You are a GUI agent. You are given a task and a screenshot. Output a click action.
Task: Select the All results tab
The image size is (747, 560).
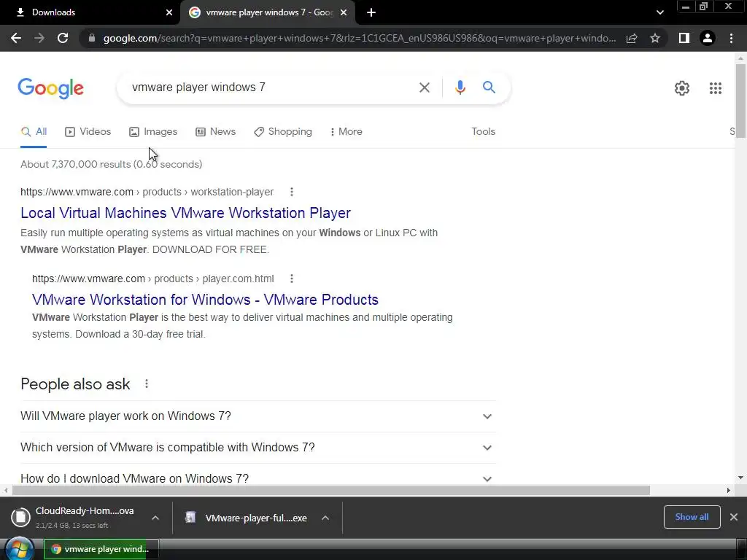[x=34, y=132]
